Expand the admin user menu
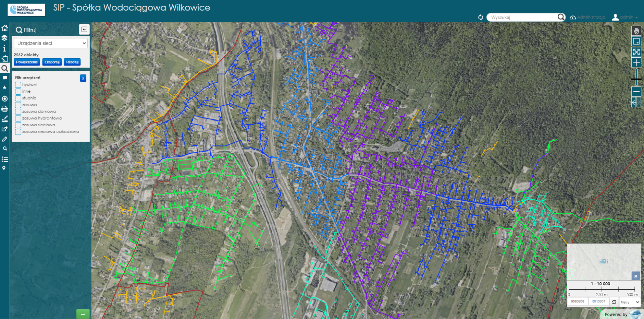The width and height of the screenshot is (644, 319). click(x=625, y=17)
